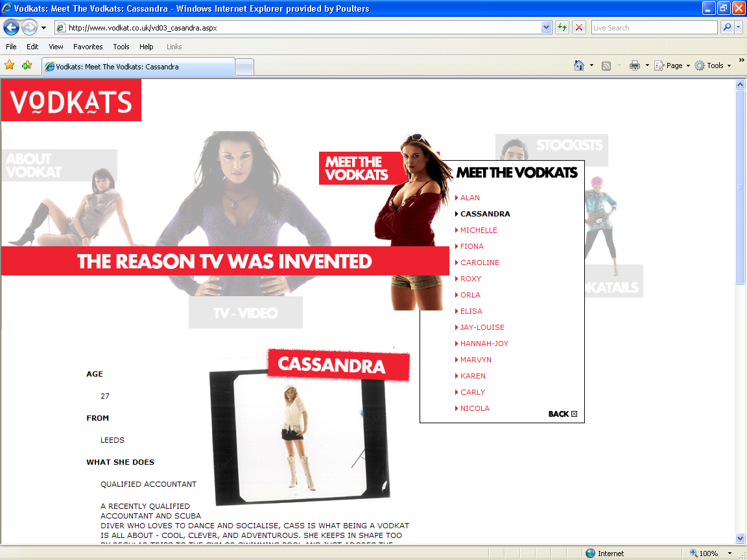This screenshot has height=560, width=747.
Task: Select Hannah-Joy from the Vodkats list
Action: pyautogui.click(x=482, y=344)
